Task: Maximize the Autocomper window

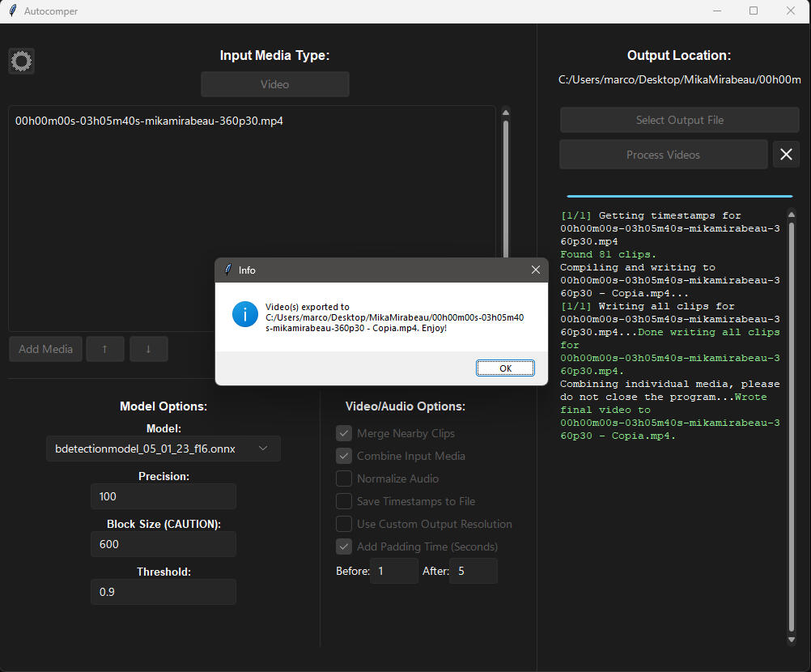Action: (x=754, y=11)
